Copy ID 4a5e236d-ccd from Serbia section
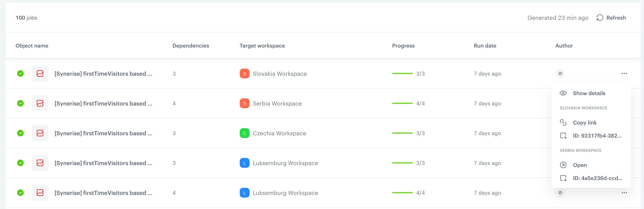This screenshot has width=644, height=209. tap(597, 178)
